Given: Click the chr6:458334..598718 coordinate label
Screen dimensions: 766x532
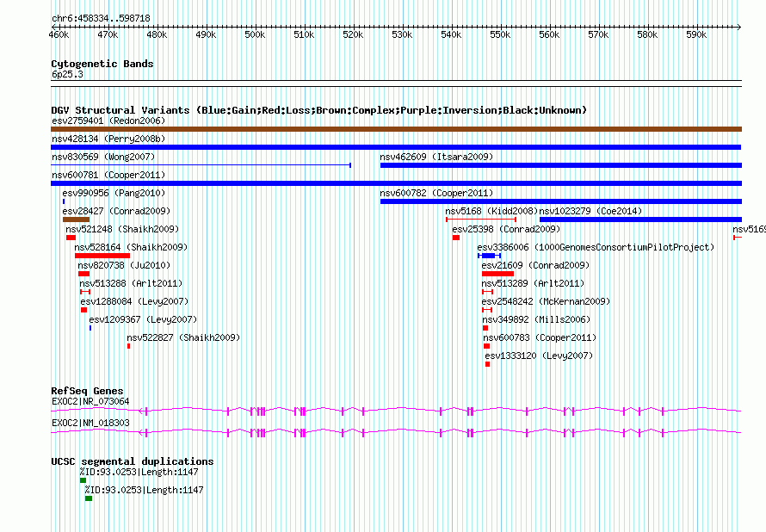Looking at the screenshot, I should click(x=101, y=18).
